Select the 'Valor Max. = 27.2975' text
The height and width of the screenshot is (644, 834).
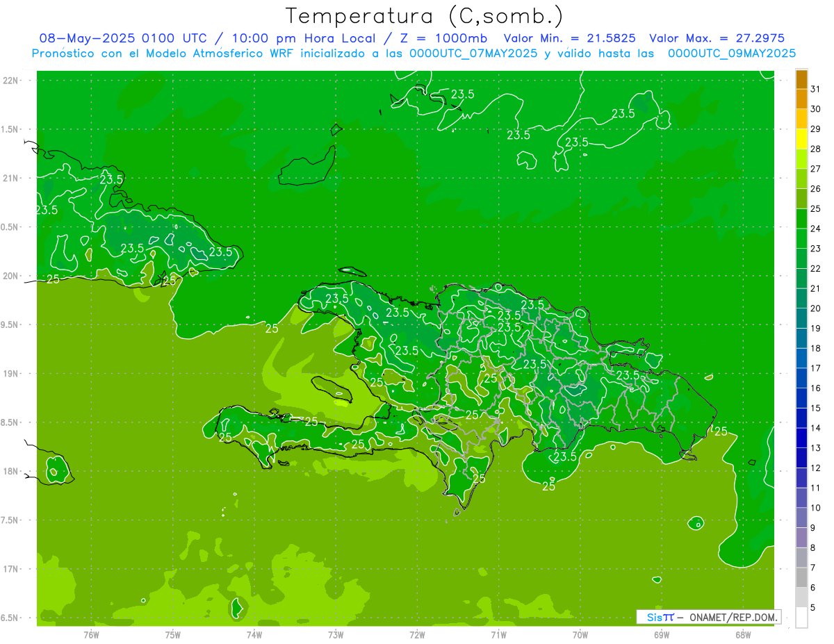click(x=717, y=38)
